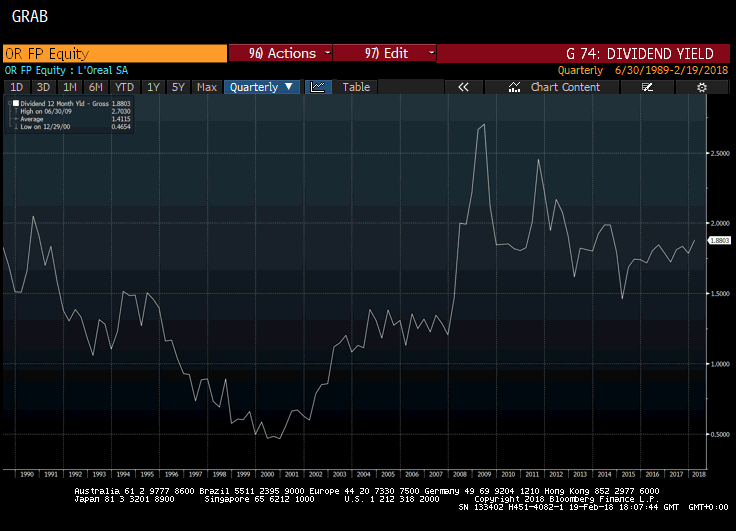The width and height of the screenshot is (736, 531).
Task: Click the Chart Content icon
Action: [514, 87]
